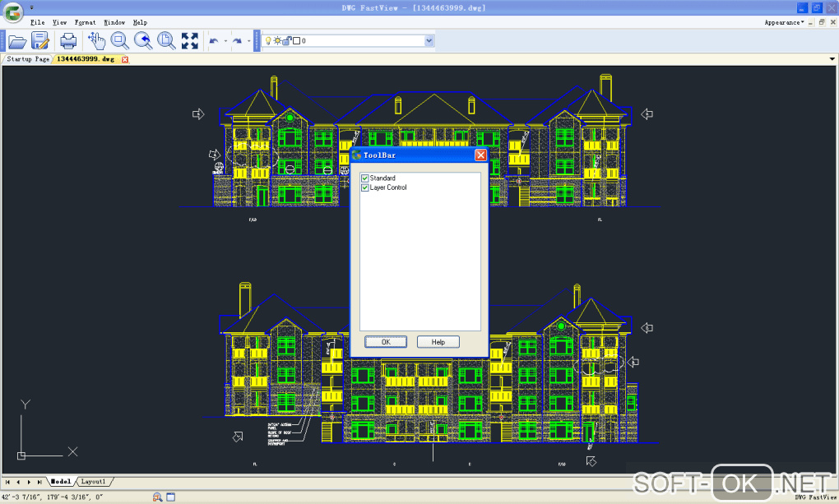This screenshot has height=504, width=839.
Task: Click the Open file folder icon
Action: point(17,41)
